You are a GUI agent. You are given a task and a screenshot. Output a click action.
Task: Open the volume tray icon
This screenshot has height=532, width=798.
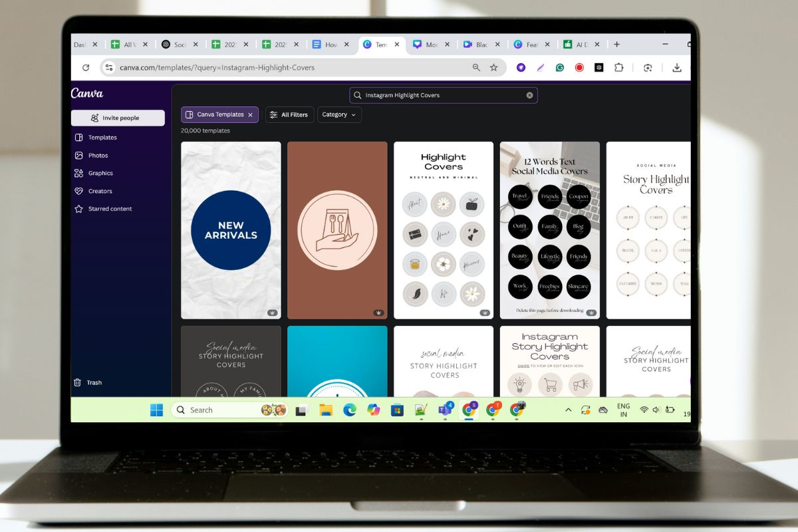point(656,410)
